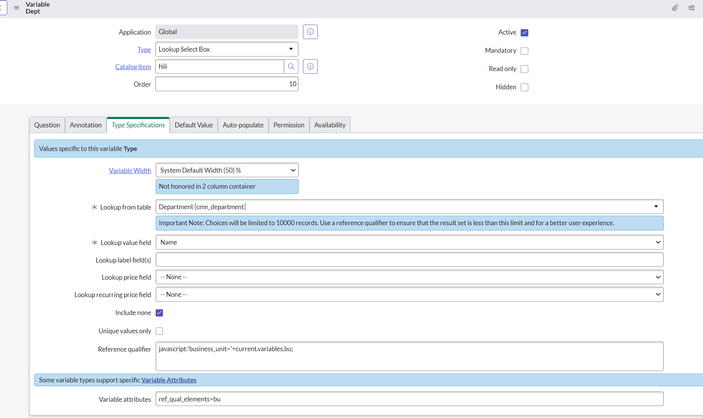Preview catalog item record info icon
Image resolution: width=703 pixels, height=418 pixels.
click(x=310, y=67)
